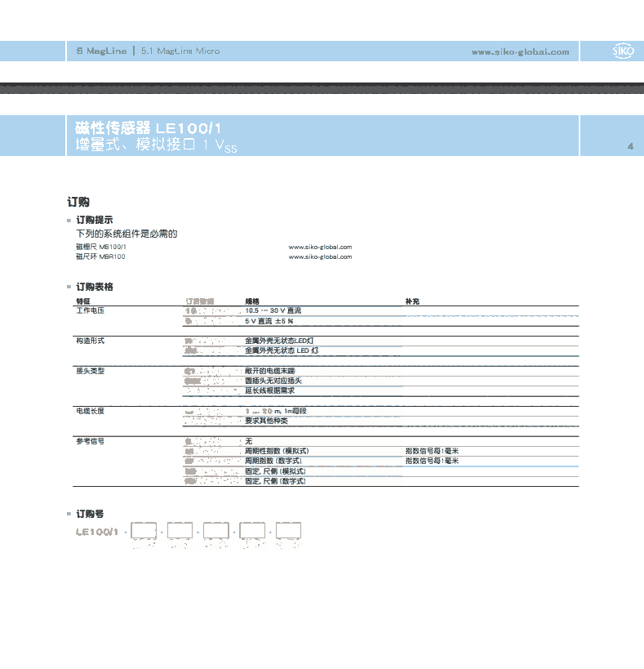This screenshot has width=644, height=669.
Task: Click the fourth empty order-code box
Action: (252, 531)
